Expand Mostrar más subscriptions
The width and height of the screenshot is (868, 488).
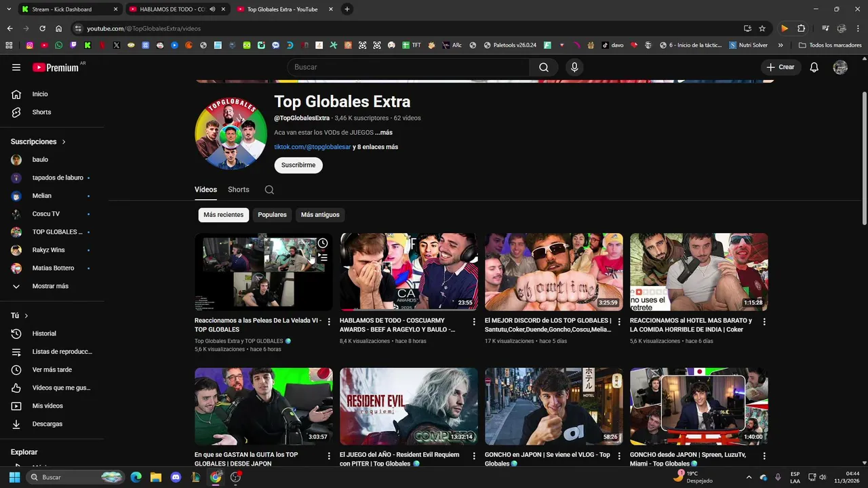click(x=50, y=286)
